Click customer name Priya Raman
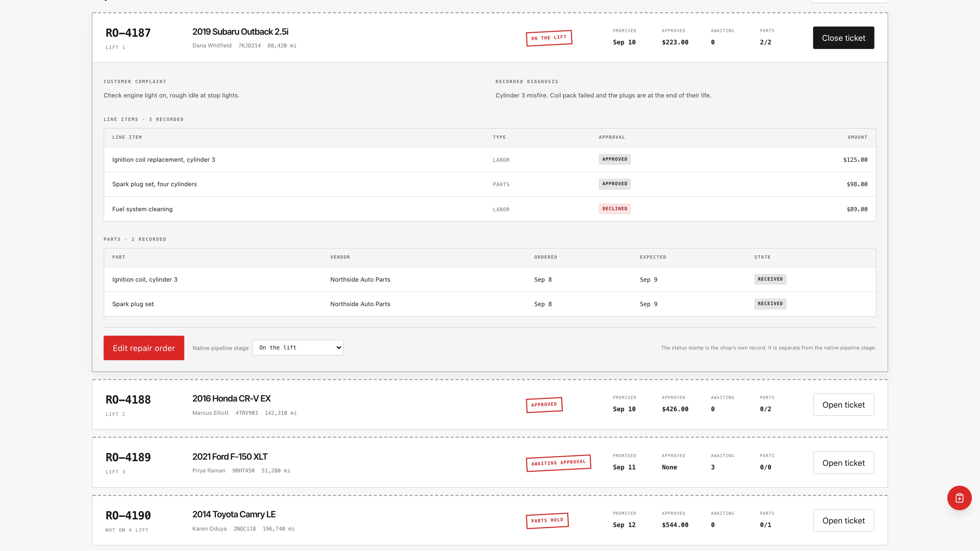 209,471
